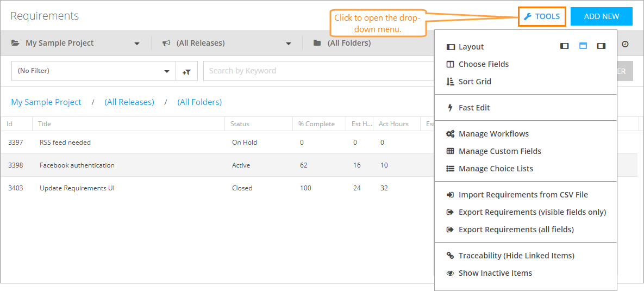Click the megaphone releases icon
644x291 pixels.
coord(166,43)
